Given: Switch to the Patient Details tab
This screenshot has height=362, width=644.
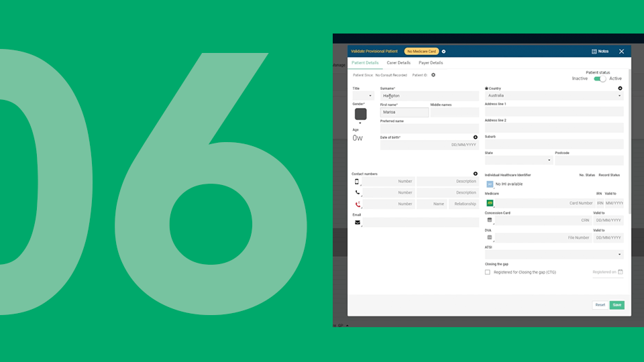Looking at the screenshot, I should click(x=365, y=63).
